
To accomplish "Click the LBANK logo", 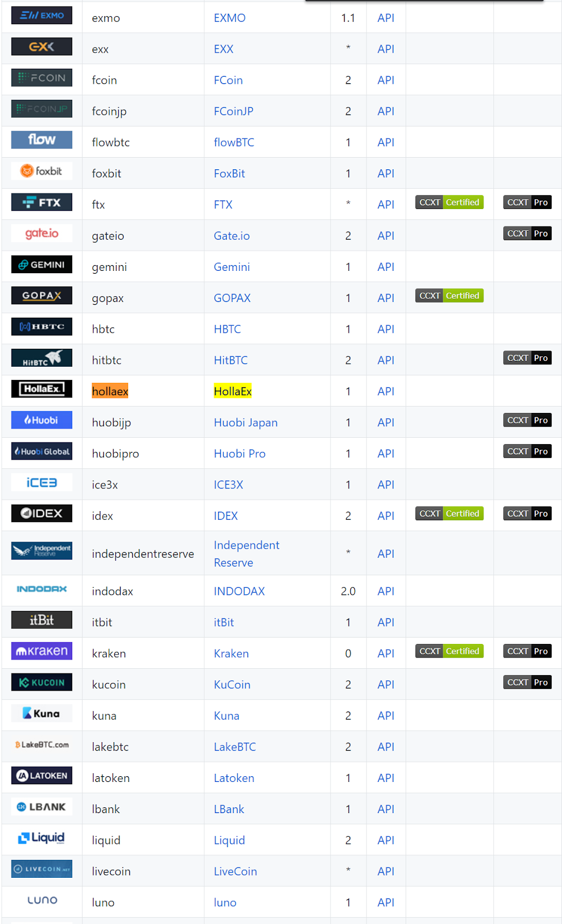I will click(x=42, y=808).
